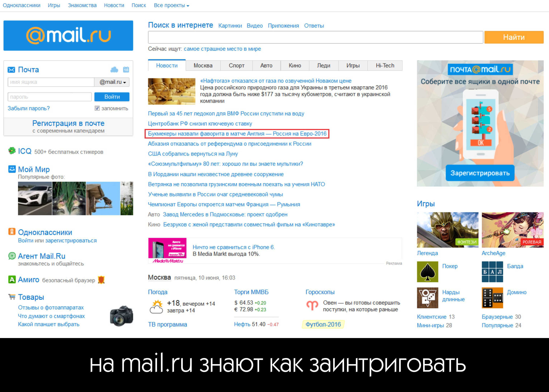The width and height of the screenshot is (549, 392).
Task: Open headline Букмекеры назвали фаворита в матче
Action: [x=237, y=134]
